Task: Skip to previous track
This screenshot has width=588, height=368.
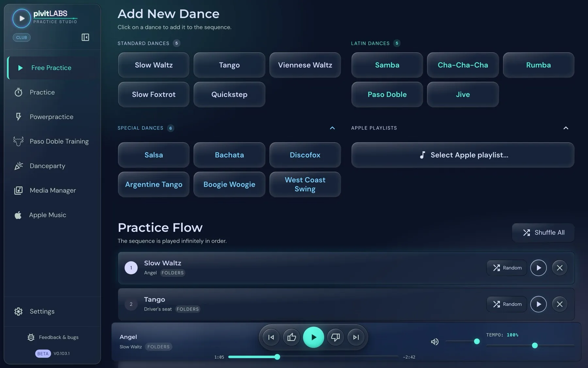Action: (271, 337)
